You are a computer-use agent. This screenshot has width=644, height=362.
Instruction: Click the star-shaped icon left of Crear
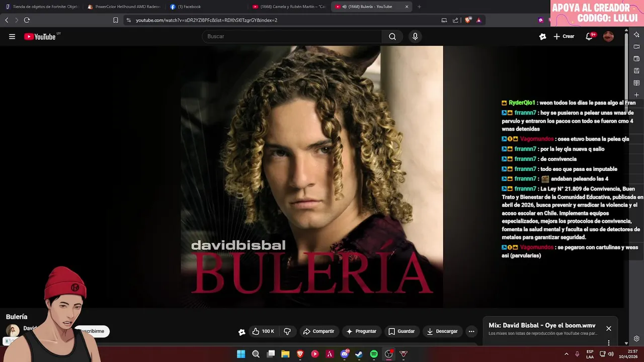(542, 36)
